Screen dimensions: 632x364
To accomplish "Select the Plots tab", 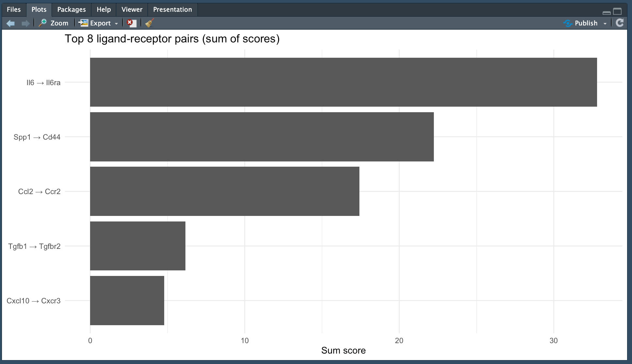I will [39, 9].
